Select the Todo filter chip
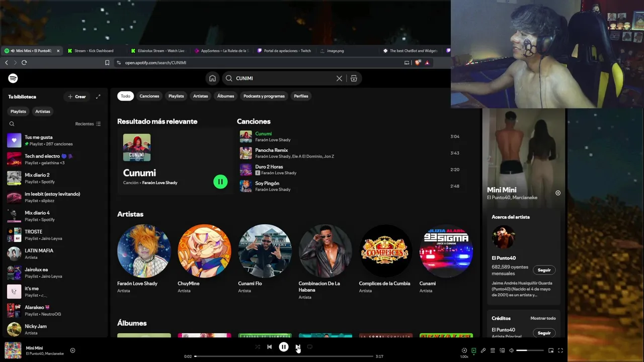 pyautogui.click(x=125, y=96)
